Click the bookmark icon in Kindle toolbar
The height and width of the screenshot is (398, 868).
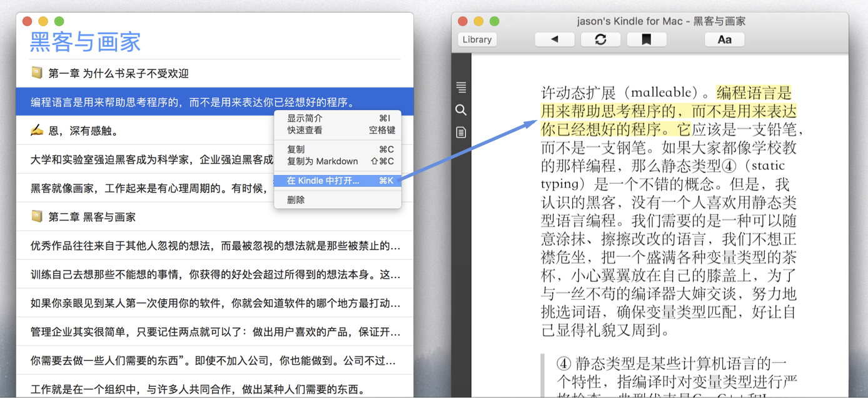[x=646, y=39]
